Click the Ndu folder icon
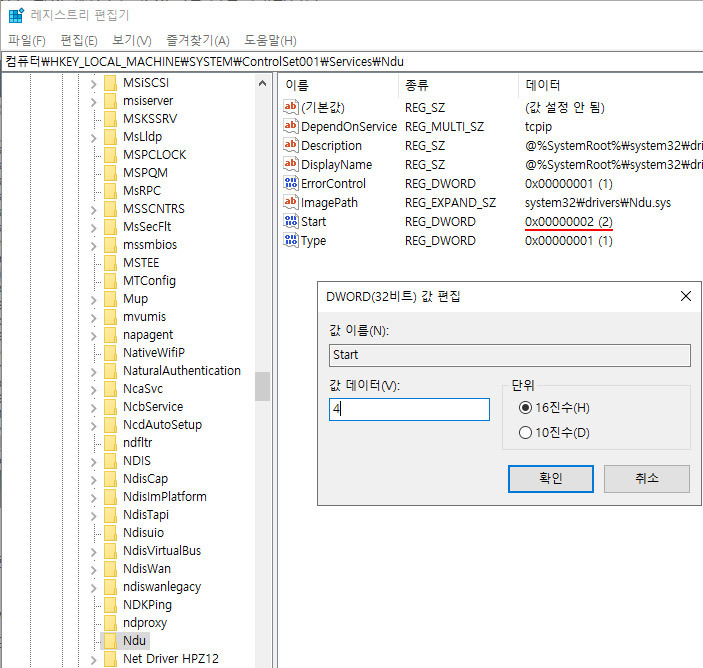Image resolution: width=703 pixels, height=668 pixels. 110,641
